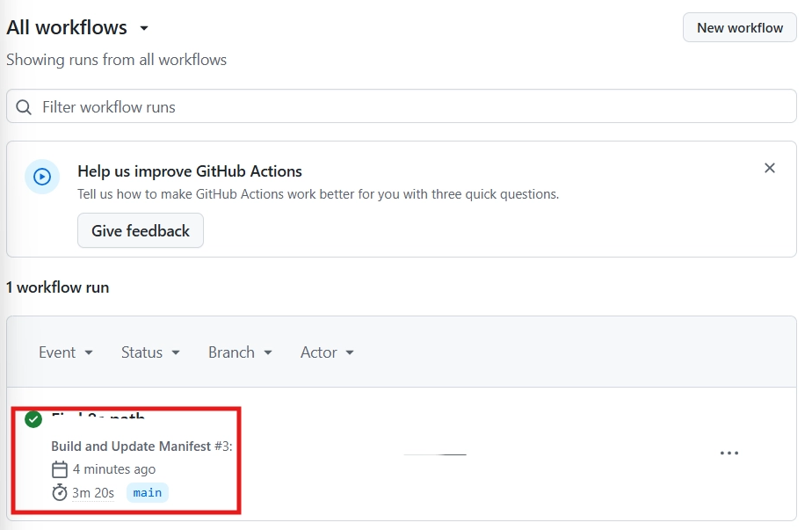Click the 4 minutes ago timestamp
Screen dimensions: 812x530
114,469
